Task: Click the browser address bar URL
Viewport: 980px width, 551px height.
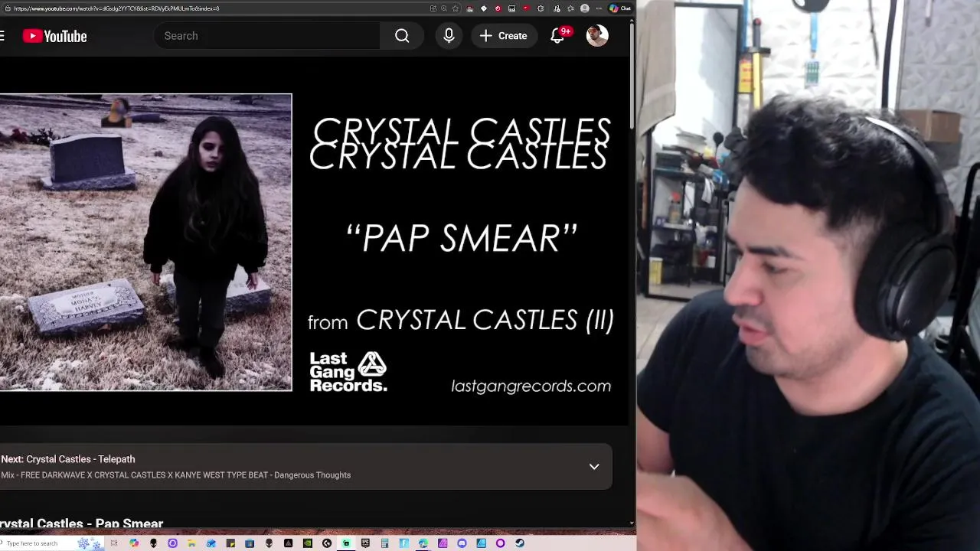Action: 116,8
